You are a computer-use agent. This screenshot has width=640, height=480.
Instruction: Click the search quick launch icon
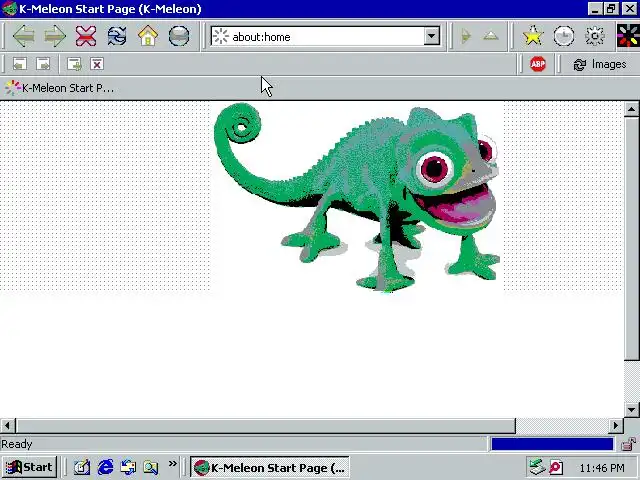[151, 467]
